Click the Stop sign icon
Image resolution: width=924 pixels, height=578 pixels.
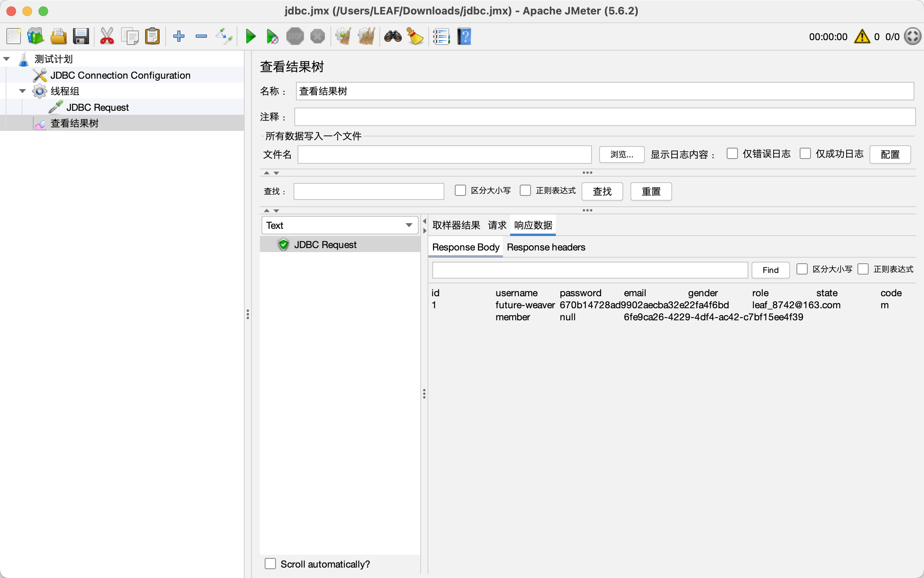(295, 37)
